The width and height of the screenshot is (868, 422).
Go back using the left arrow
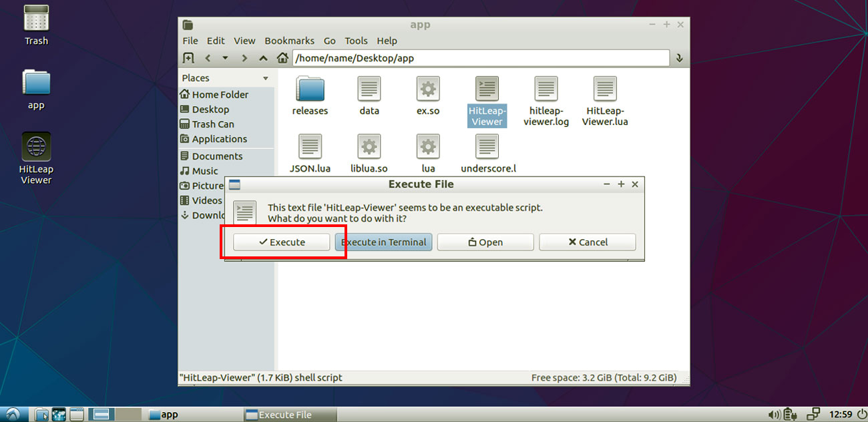tap(208, 58)
